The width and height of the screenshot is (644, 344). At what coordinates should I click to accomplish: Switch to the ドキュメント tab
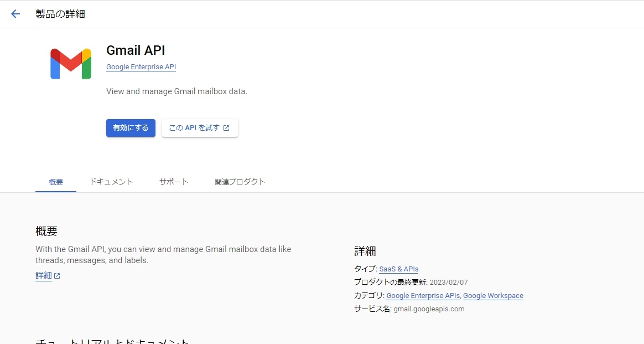click(x=111, y=182)
